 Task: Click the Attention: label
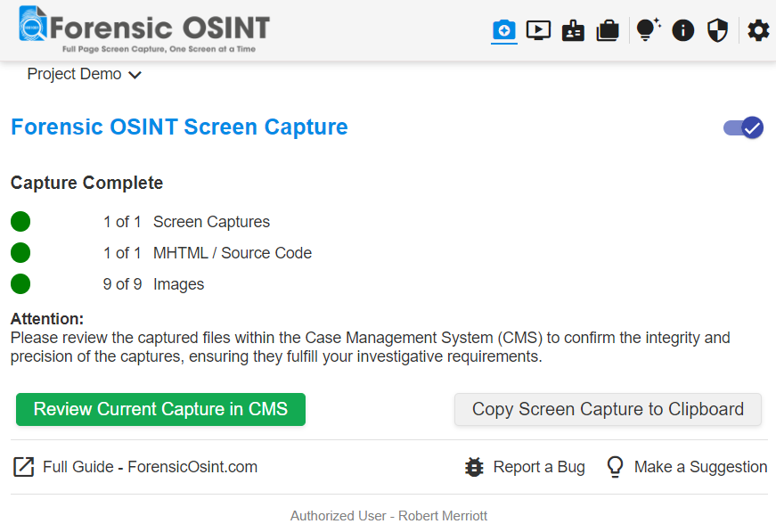point(47,319)
